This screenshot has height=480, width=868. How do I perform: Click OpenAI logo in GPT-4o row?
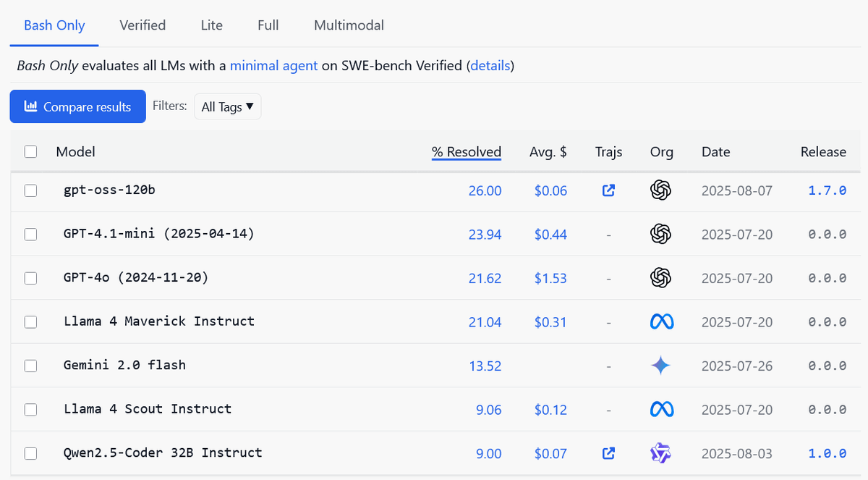(x=660, y=278)
